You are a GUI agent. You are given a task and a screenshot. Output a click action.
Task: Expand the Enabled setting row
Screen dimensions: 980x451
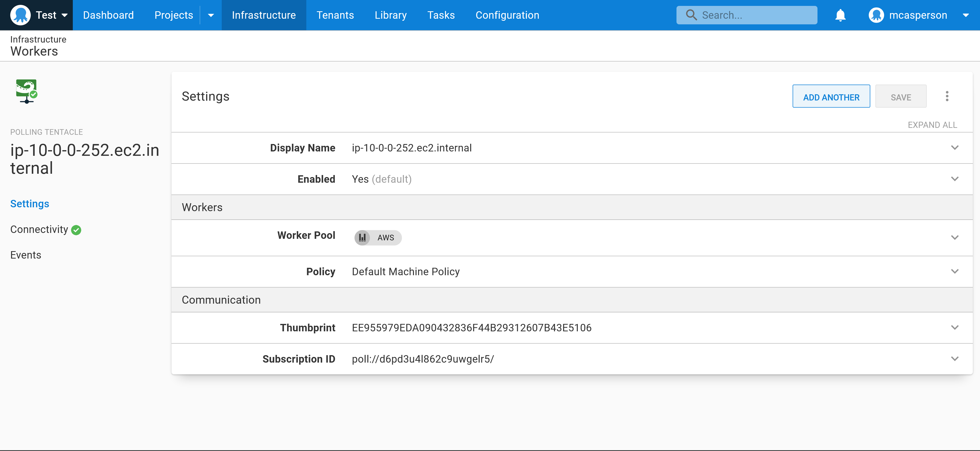coord(955,179)
